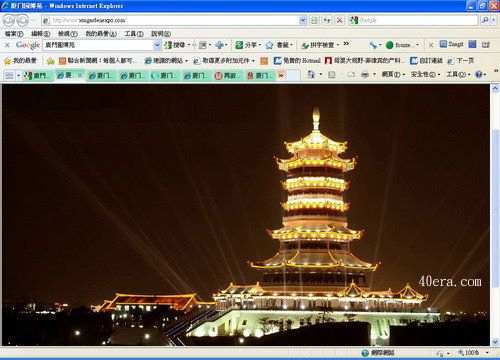Open the recent pages dropdown beside Forward
The width and height of the screenshot is (500, 360).
33,21
